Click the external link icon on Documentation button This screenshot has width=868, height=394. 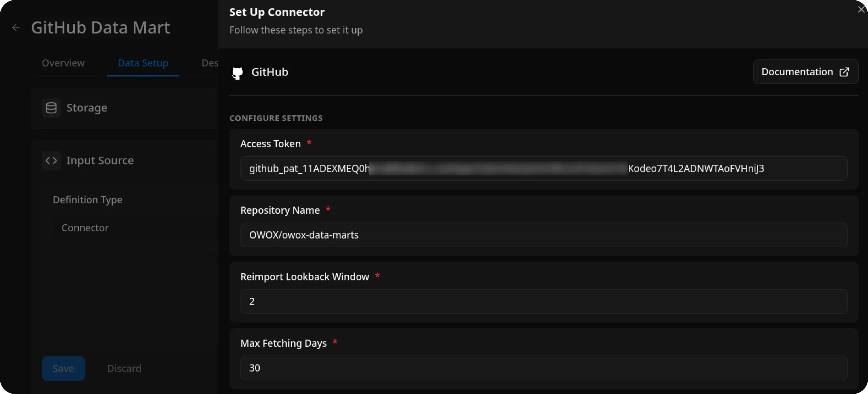845,72
